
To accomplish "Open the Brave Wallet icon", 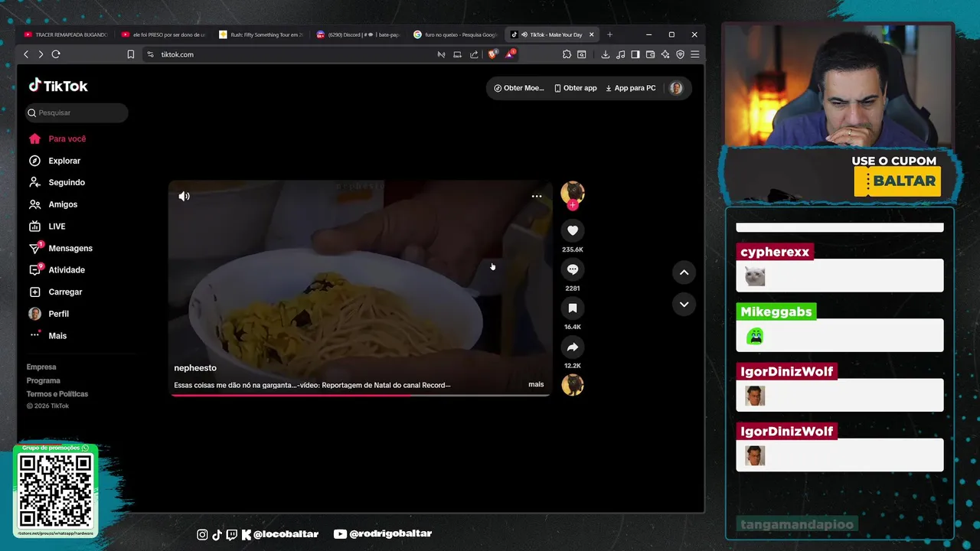I will 650,54.
